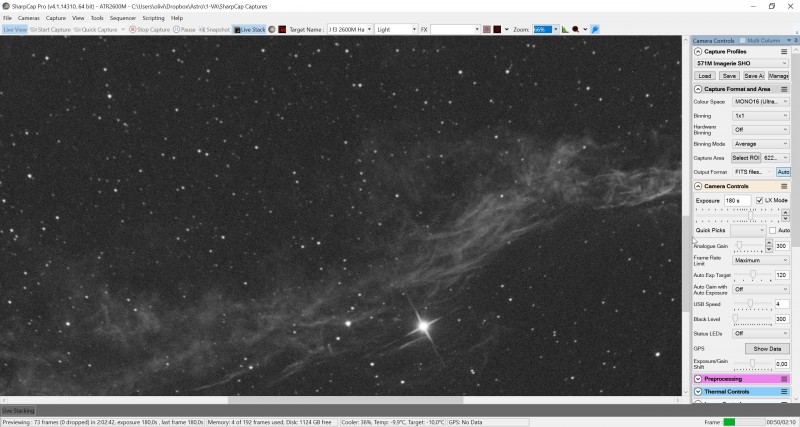Open the Colour Space dropdown

click(x=761, y=102)
